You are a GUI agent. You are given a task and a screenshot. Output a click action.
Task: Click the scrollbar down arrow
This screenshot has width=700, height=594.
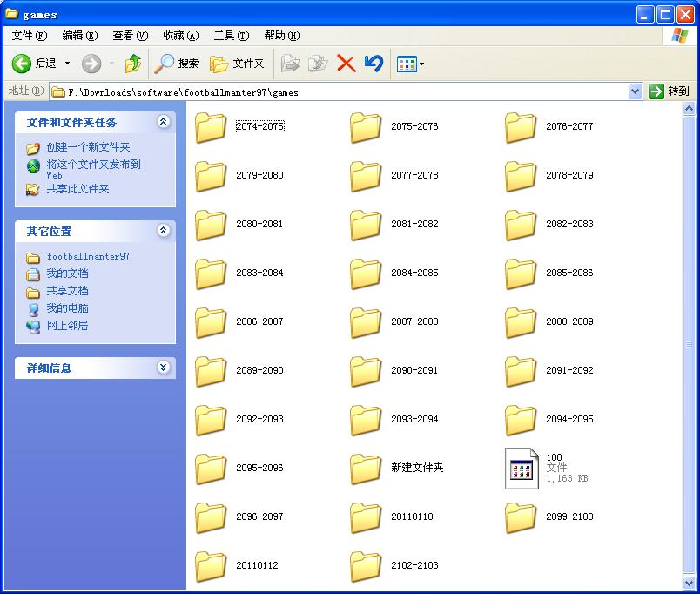point(689,583)
